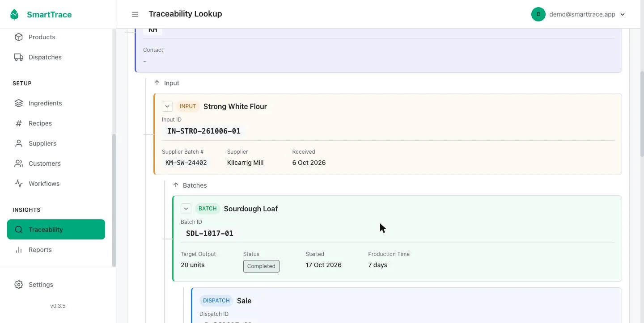644x323 pixels.
Task: Click the Workflows pulse icon
Action: click(19, 184)
